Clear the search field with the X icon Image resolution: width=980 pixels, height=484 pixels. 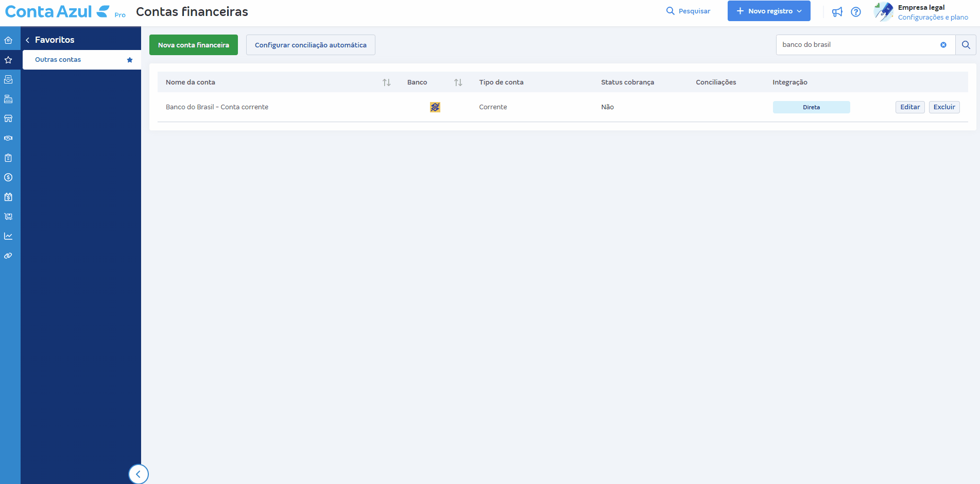click(x=943, y=45)
